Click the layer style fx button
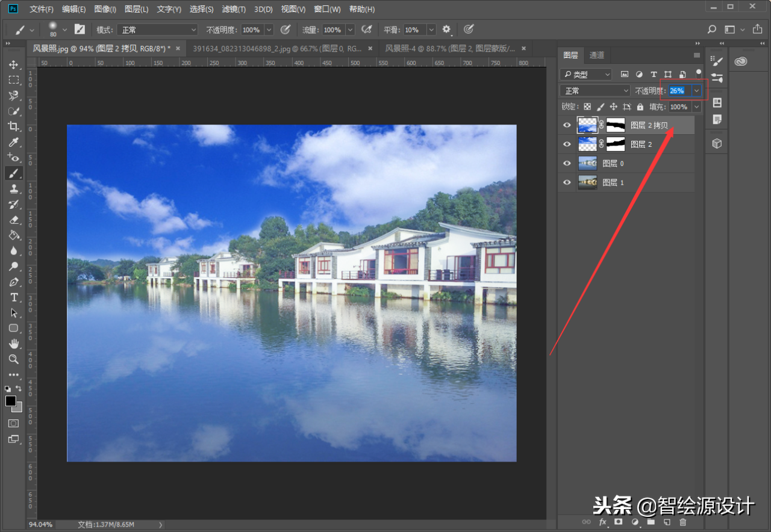Screen dimensions: 771x532 point(602,522)
